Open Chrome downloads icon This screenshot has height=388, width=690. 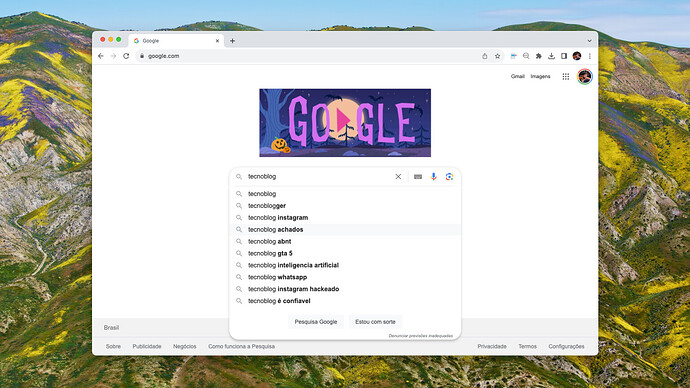(x=551, y=56)
